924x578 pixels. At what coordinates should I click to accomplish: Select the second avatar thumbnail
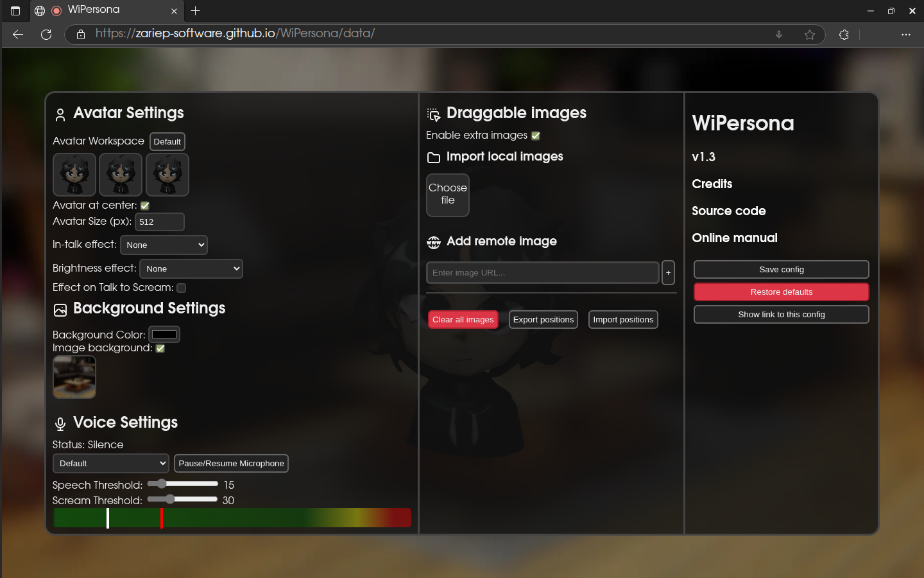[121, 174]
